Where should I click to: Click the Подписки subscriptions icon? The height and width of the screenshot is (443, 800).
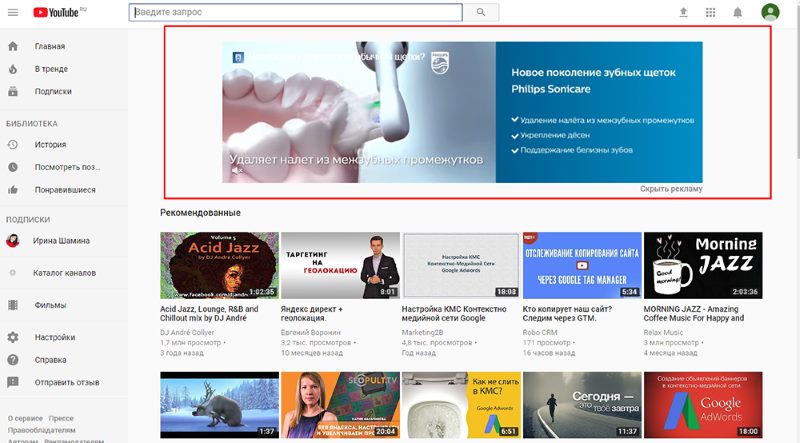pyautogui.click(x=13, y=92)
